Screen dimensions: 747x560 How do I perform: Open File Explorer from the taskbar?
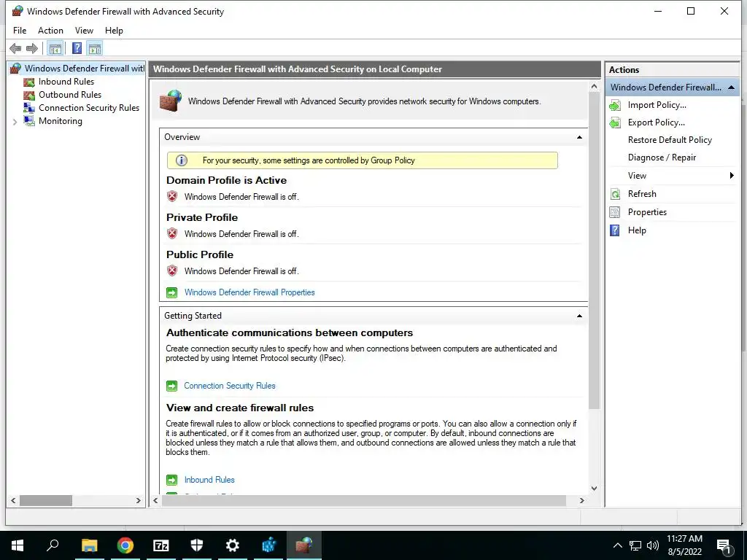tap(90, 545)
